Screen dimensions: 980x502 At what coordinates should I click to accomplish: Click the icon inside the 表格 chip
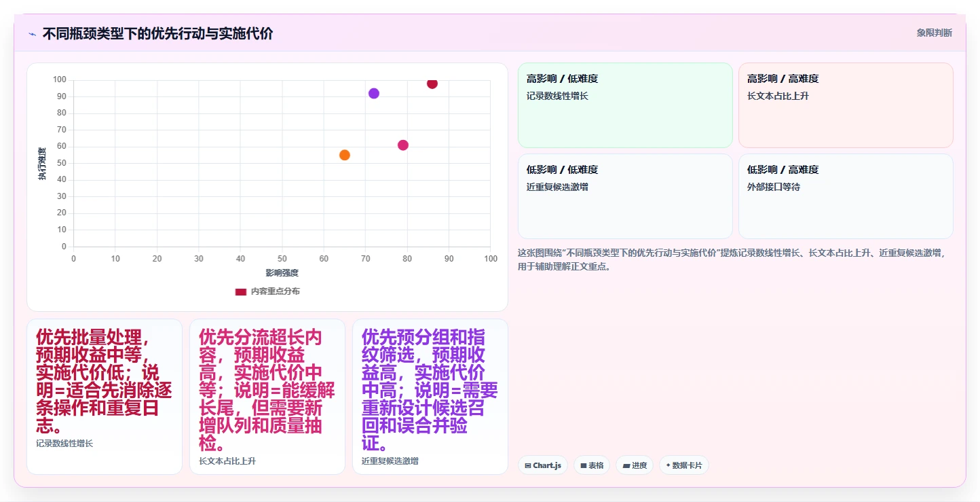584,466
